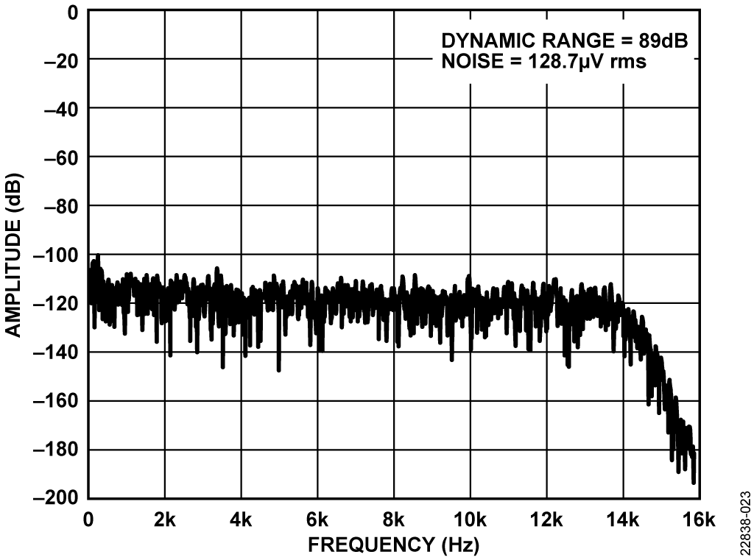The height and width of the screenshot is (560, 754).
Task: Click the DYNAMIC RANGE = 89dB annotation
Action: 565,42
